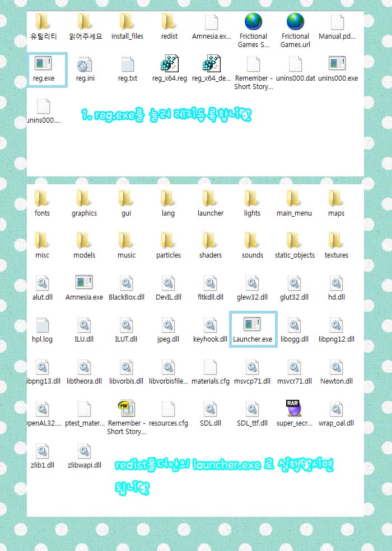Open the Frictional Games S... globe shortcut
This screenshot has width=392, height=551.
pos(253,21)
